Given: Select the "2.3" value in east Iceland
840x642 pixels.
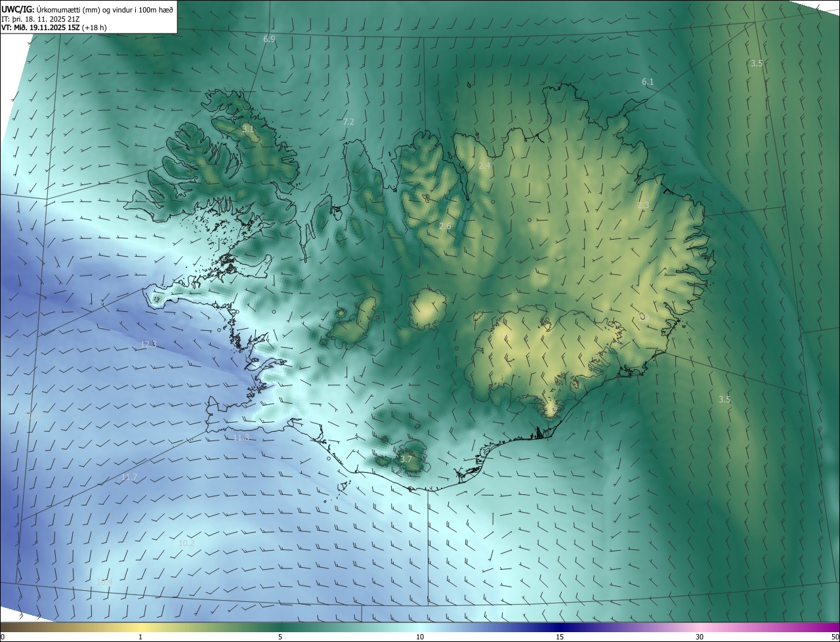Looking at the screenshot, I should pos(643,205).
